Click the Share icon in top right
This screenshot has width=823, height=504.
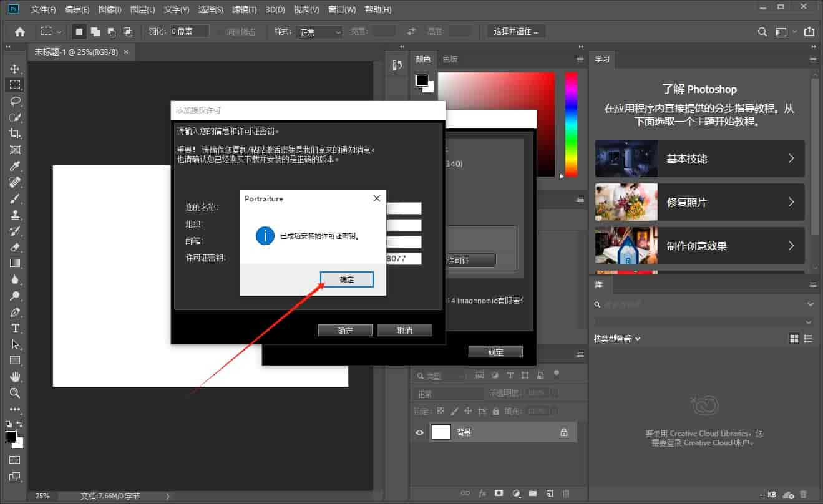[x=809, y=31]
